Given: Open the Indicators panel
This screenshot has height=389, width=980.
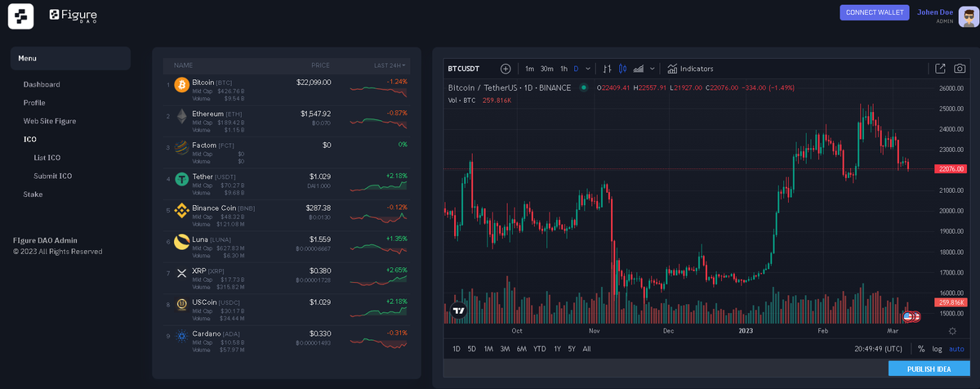Looking at the screenshot, I should click(690, 69).
